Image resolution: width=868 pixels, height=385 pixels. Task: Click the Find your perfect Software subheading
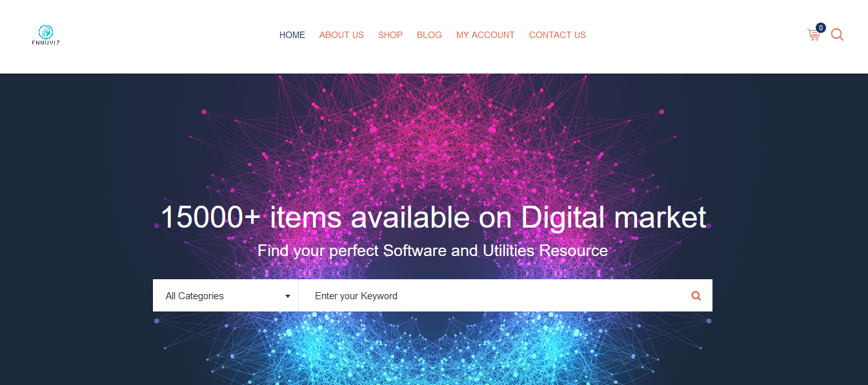tap(433, 251)
